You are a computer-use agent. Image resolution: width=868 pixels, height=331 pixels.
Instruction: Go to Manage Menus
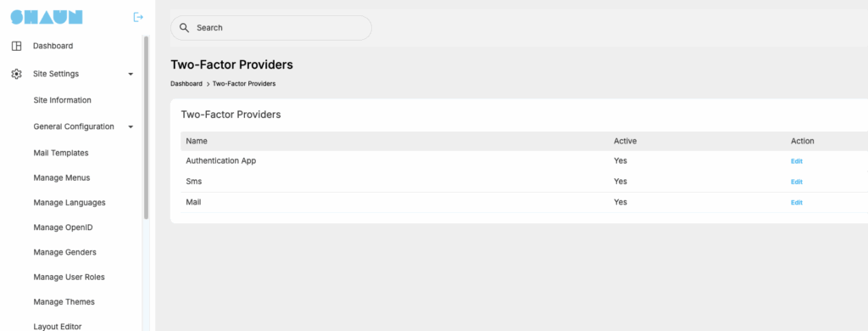61,178
